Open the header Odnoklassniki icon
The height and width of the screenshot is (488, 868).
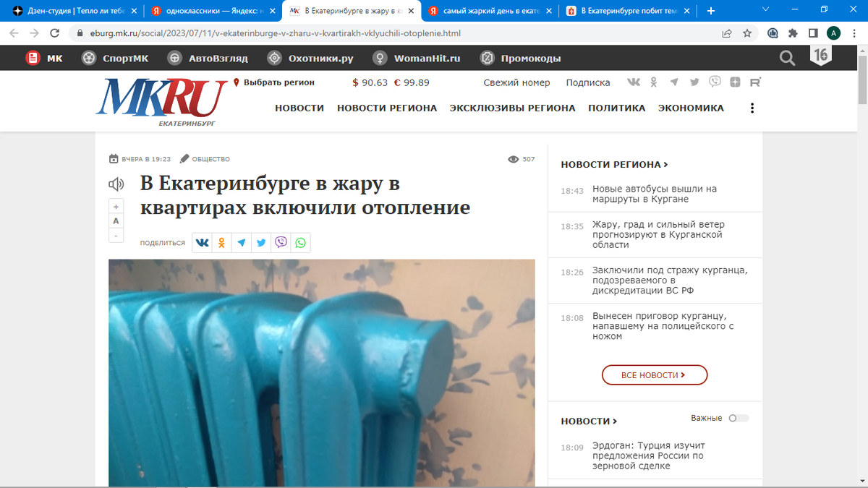[x=653, y=82]
